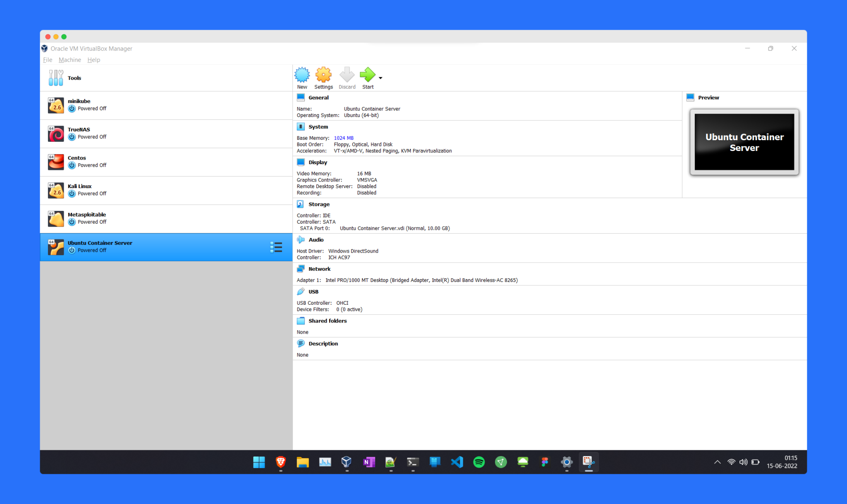Click the 1024 MB base memory link

[x=344, y=138]
